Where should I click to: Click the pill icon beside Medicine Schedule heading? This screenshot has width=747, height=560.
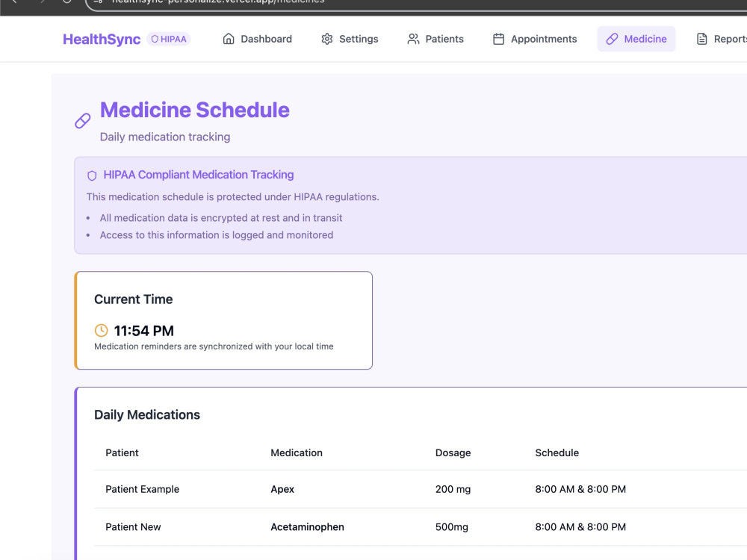(82, 121)
